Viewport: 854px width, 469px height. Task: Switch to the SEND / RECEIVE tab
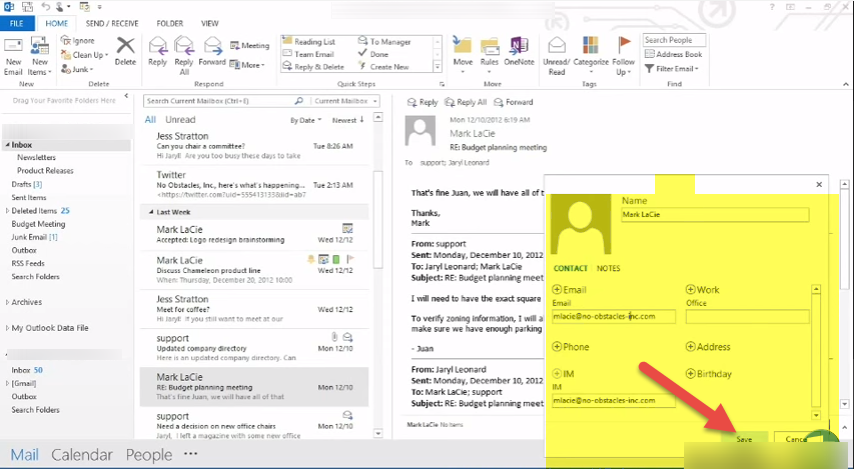tap(112, 23)
